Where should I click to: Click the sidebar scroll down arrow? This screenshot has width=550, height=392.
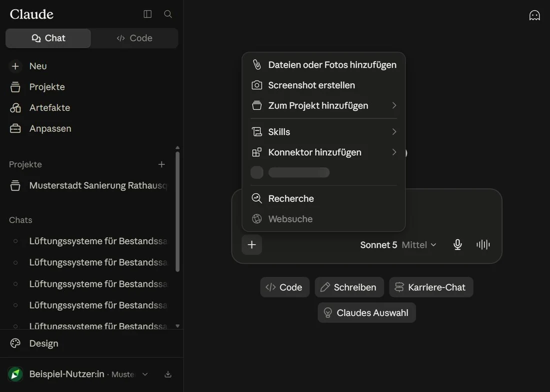pos(177,326)
